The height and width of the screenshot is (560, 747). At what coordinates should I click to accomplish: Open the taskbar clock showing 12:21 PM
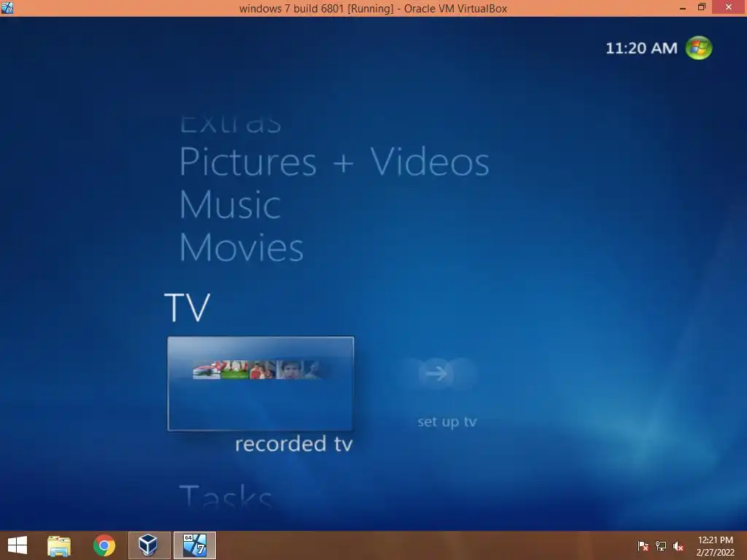pos(715,545)
